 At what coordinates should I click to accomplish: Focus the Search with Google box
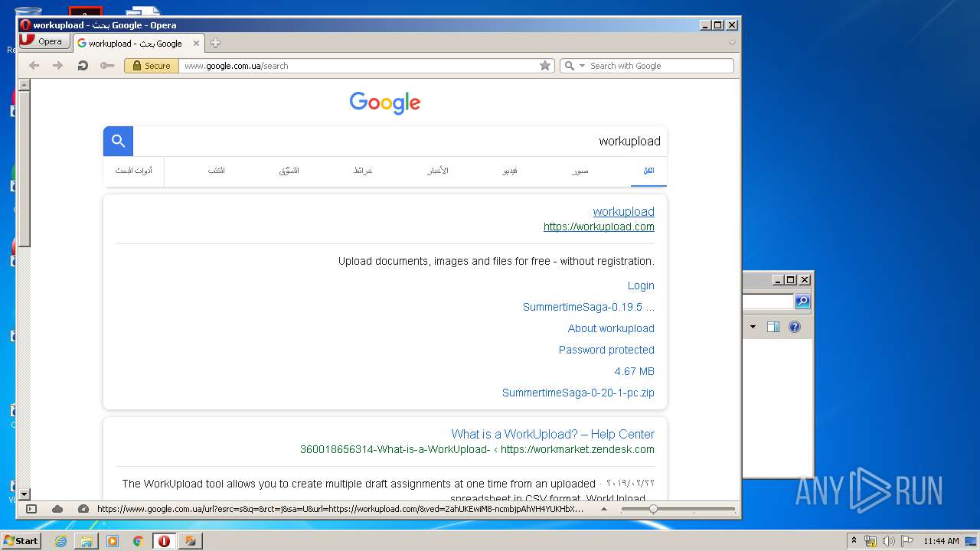[x=660, y=66]
